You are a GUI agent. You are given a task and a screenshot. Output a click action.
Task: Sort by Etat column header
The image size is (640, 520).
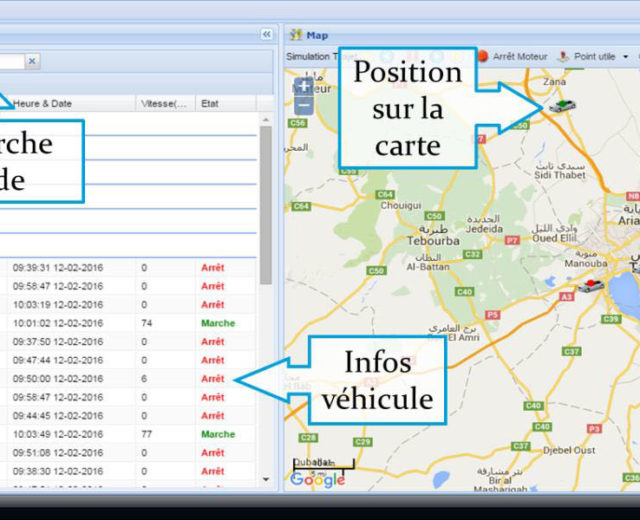226,103
